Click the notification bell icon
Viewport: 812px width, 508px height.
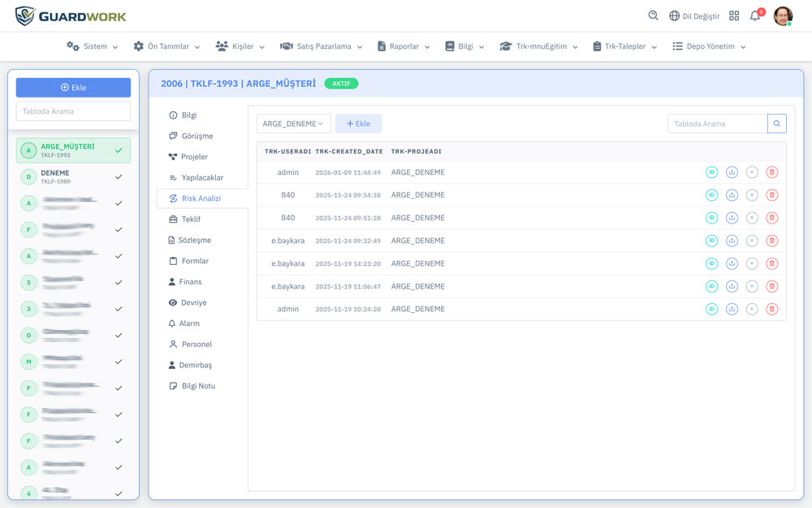point(755,16)
